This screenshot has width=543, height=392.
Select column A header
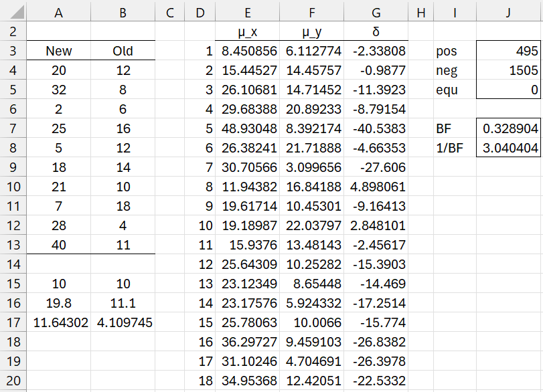coord(58,13)
